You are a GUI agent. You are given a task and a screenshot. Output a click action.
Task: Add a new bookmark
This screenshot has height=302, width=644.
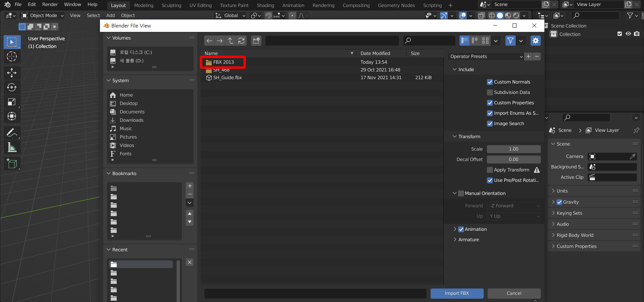190,186
